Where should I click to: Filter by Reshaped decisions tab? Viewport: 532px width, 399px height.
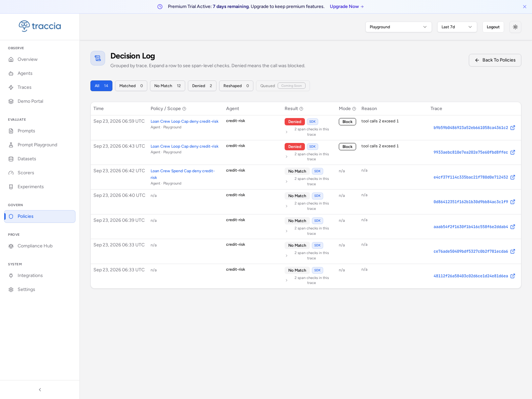coord(236,86)
